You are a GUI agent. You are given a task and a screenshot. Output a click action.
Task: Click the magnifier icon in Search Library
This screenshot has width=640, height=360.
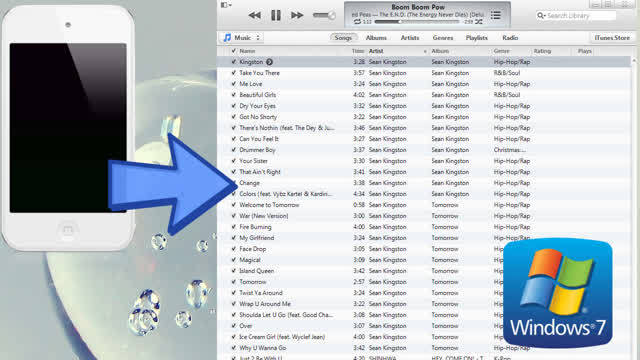(x=541, y=16)
